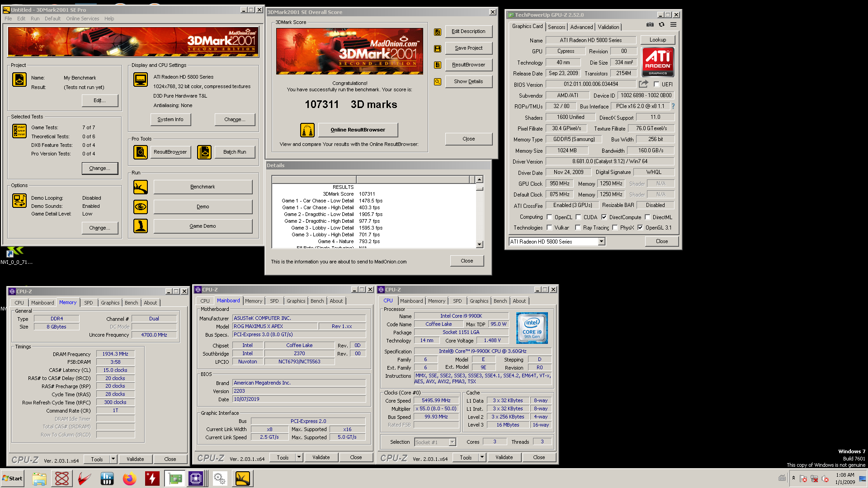Toggle the Ray Tracing checkbox in GPU-Z
Viewport: 868px width, 488px height.
coord(578,228)
